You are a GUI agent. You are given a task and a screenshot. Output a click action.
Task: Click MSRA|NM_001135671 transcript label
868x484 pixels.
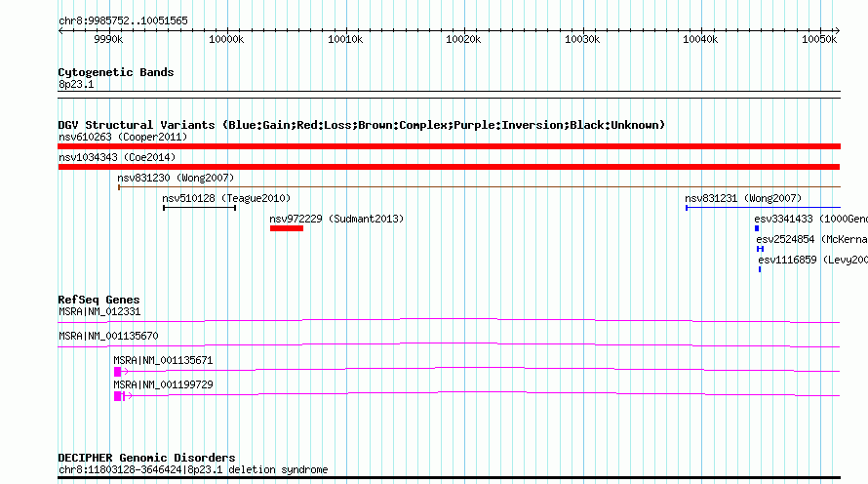(163, 360)
